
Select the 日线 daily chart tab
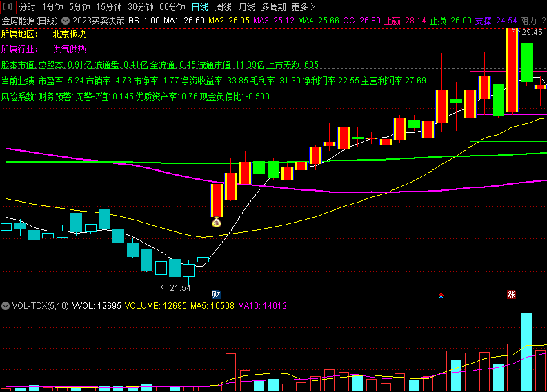tap(200, 7)
